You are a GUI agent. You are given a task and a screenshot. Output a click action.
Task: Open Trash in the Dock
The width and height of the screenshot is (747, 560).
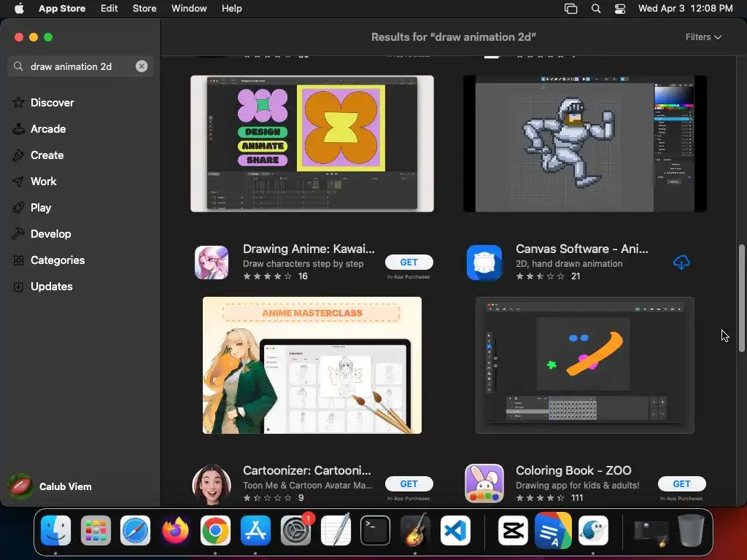pyautogui.click(x=691, y=530)
